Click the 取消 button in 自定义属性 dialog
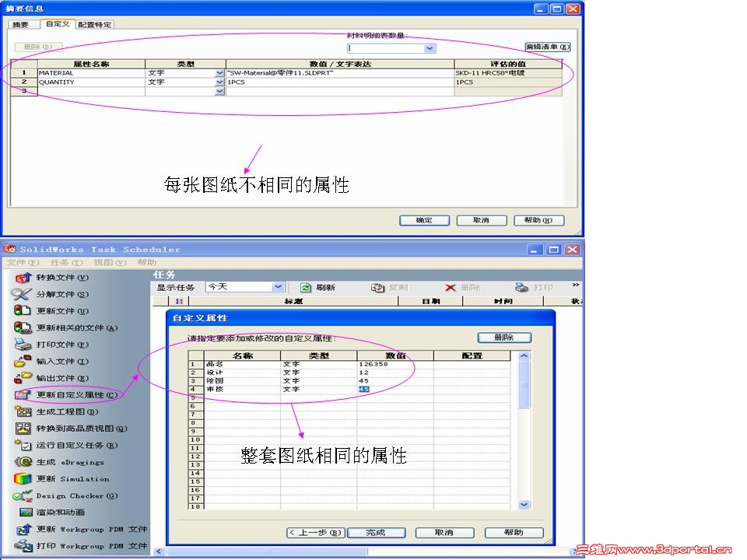Viewport: 747px width, 560px height. [x=444, y=532]
